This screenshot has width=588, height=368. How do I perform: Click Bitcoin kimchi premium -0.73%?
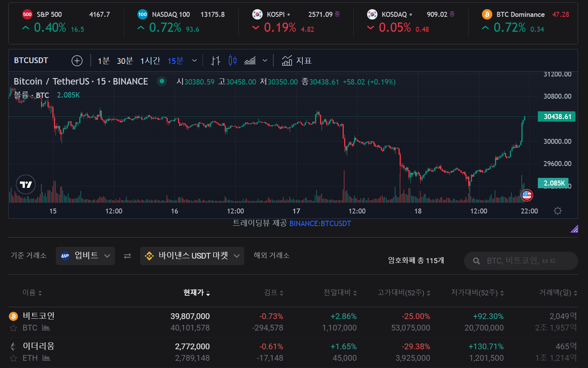271,316
